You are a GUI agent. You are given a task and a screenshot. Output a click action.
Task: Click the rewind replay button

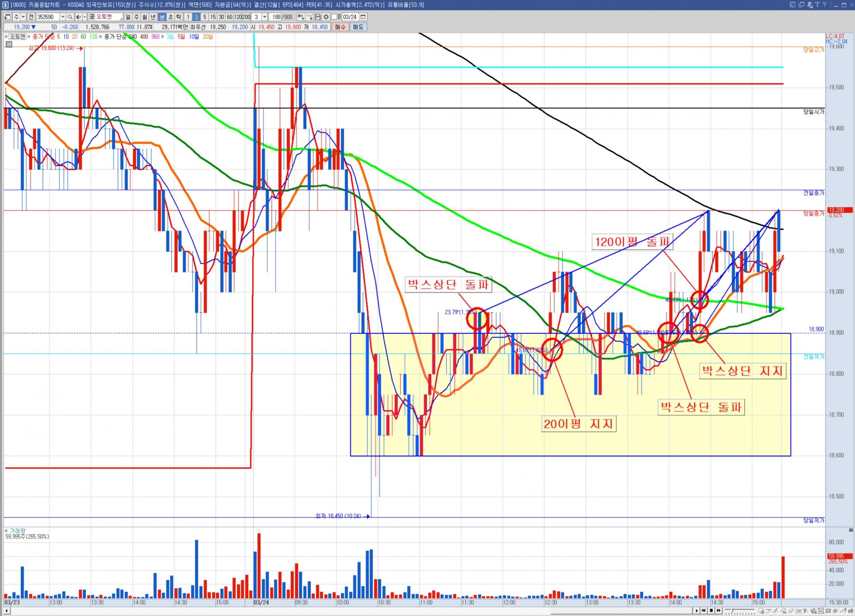coord(704,611)
